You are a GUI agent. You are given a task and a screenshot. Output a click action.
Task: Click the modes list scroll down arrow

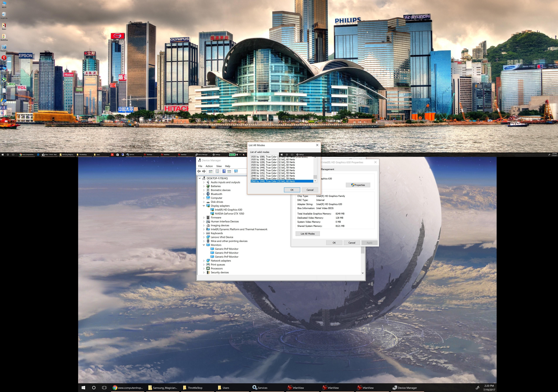pyautogui.click(x=315, y=181)
